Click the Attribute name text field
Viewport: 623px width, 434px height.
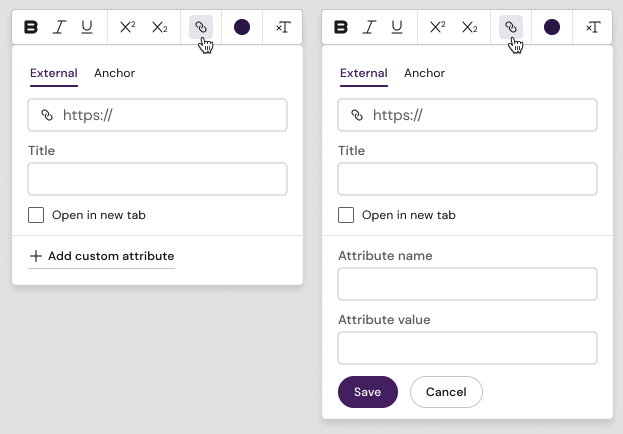coord(467,284)
